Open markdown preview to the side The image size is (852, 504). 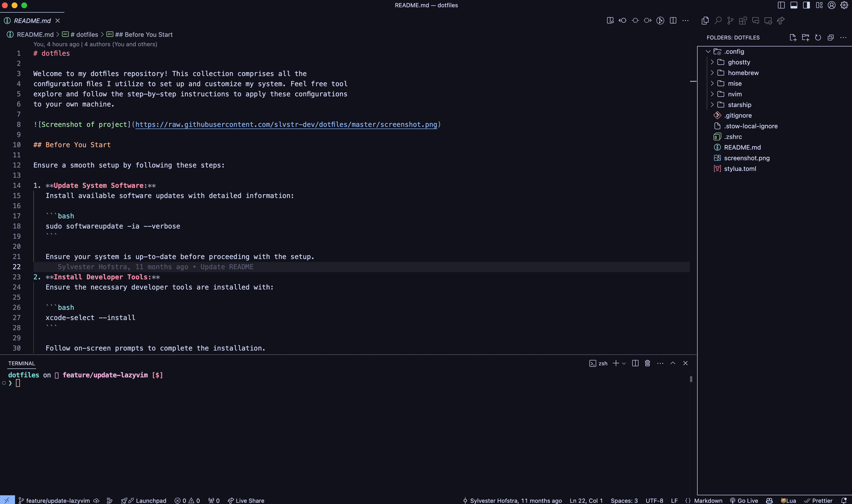click(x=610, y=21)
